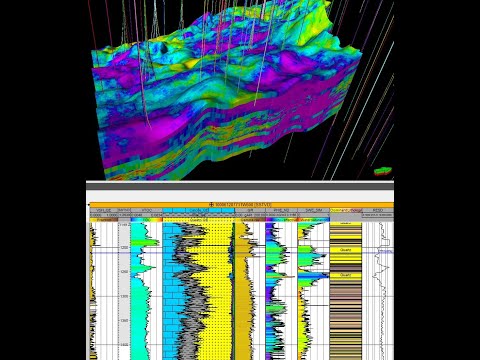
Task: Click the dark gray window title bar
Action: coord(240,186)
